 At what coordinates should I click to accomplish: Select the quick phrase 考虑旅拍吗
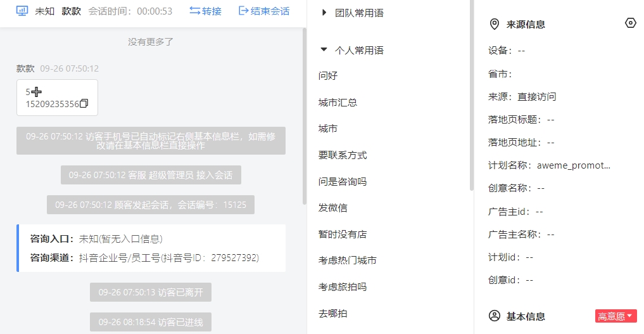click(x=343, y=286)
